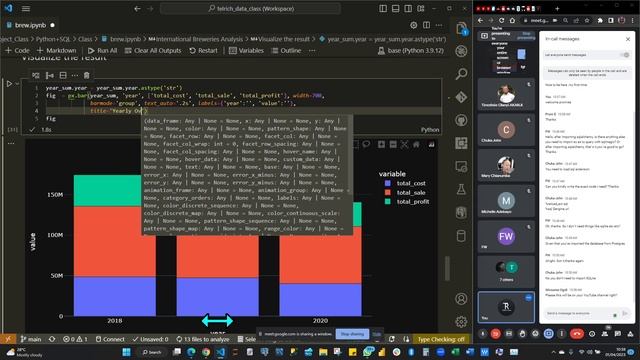Click the Windows taskbar Search box

151,352
